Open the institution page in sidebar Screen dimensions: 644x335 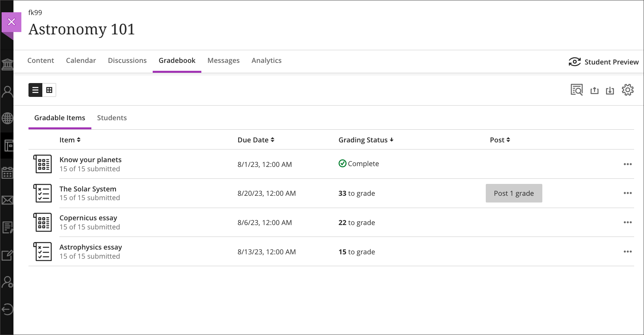[7, 64]
